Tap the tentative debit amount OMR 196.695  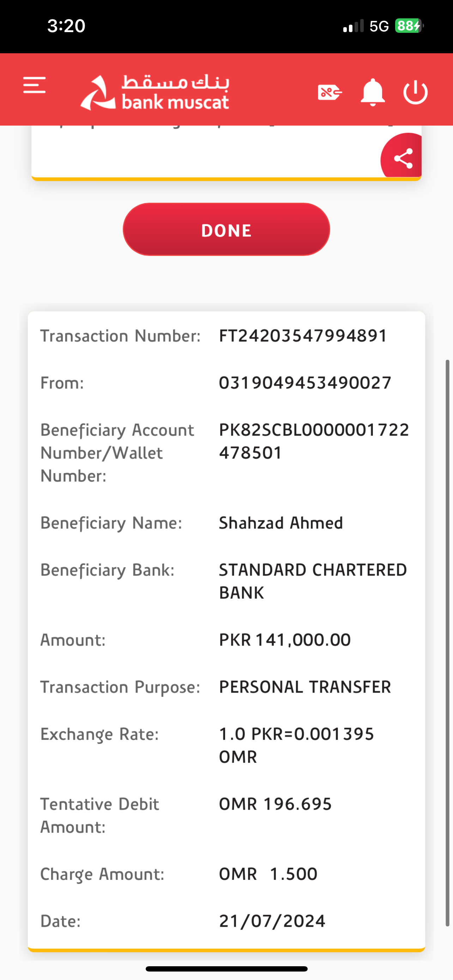point(276,804)
